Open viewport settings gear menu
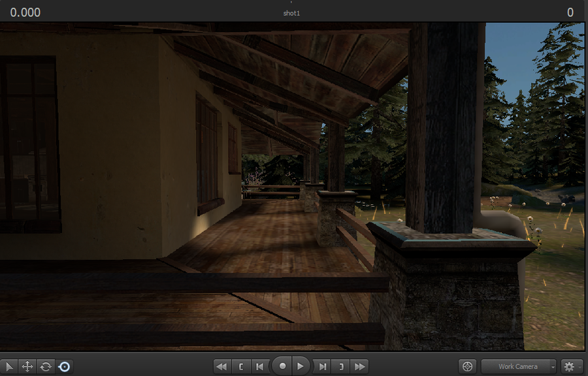This screenshot has width=588, height=376. tap(572, 366)
